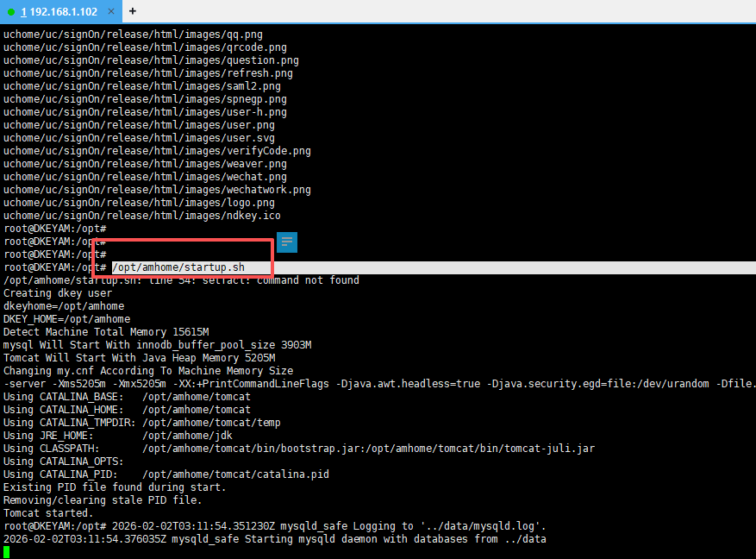Close the 192.168.1.102 session tab
Image resolution: width=756 pixels, height=559 pixels.
[111, 11]
